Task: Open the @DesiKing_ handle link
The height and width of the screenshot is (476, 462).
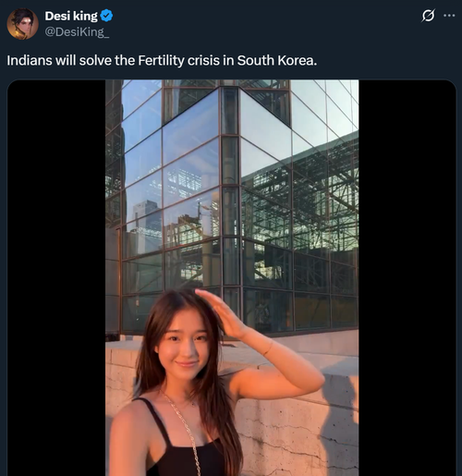Action: [77, 32]
